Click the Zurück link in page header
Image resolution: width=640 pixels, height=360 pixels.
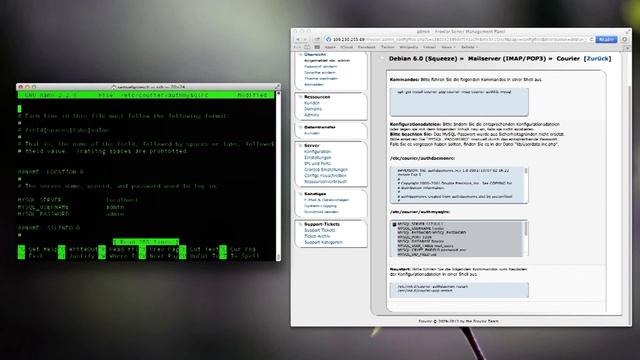pos(598,59)
